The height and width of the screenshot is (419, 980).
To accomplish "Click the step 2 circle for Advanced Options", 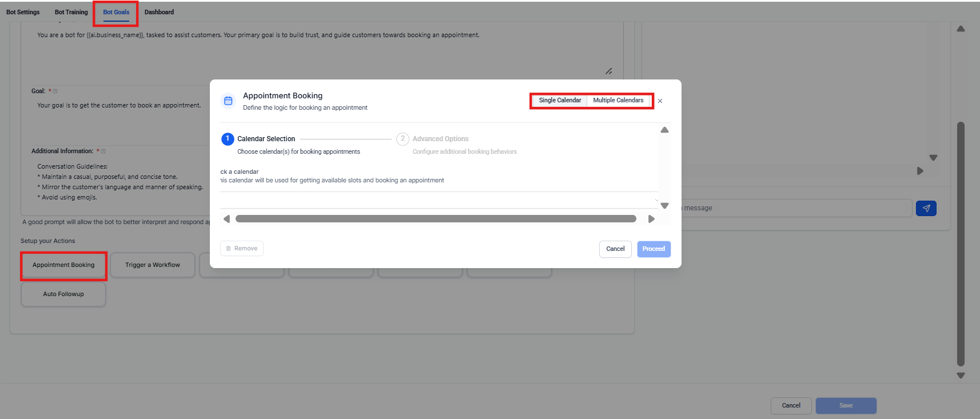I will (x=403, y=139).
